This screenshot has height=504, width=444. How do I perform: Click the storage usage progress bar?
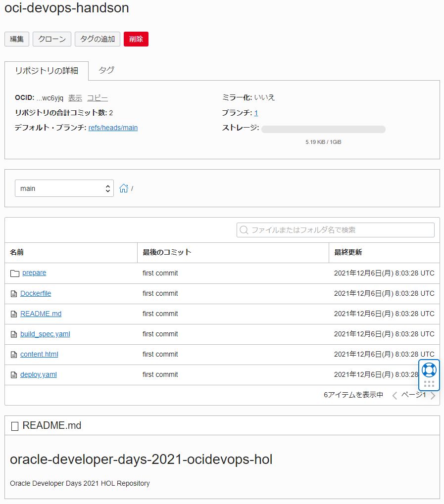coord(323,129)
